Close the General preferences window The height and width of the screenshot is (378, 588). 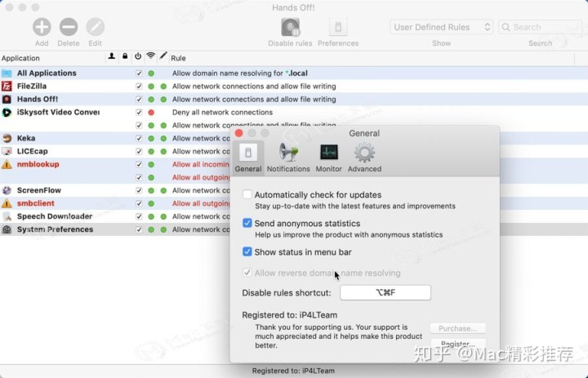238,133
